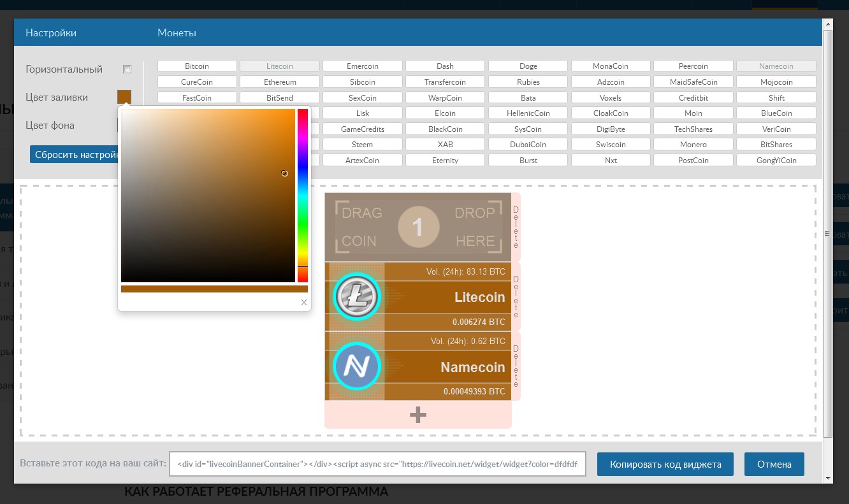This screenshot has height=504, width=849.
Task: Select the Dash coin button
Action: click(x=446, y=66)
